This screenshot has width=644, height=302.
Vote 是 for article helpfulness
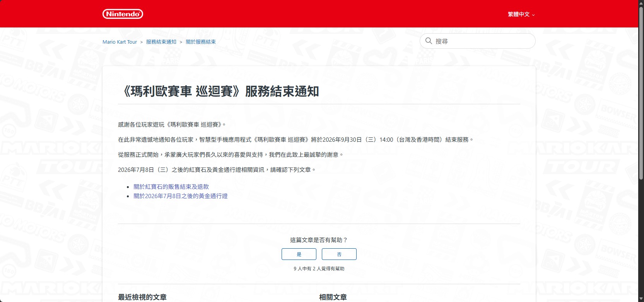(299, 254)
